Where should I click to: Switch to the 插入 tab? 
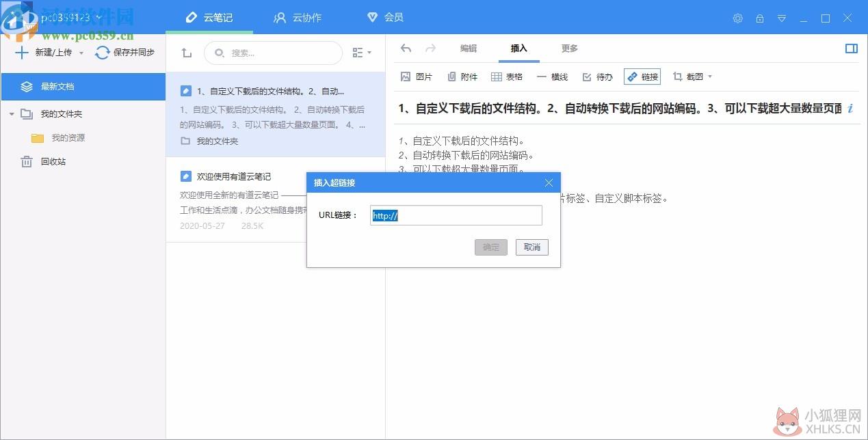tap(519, 49)
